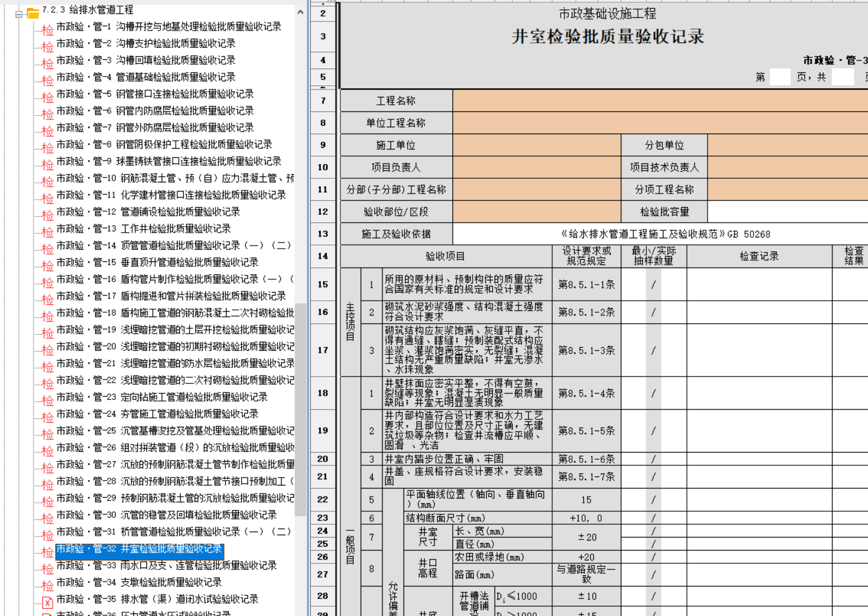Select 管-12 管道铺设检验批质量验收记录
The image size is (868, 616).
(148, 212)
